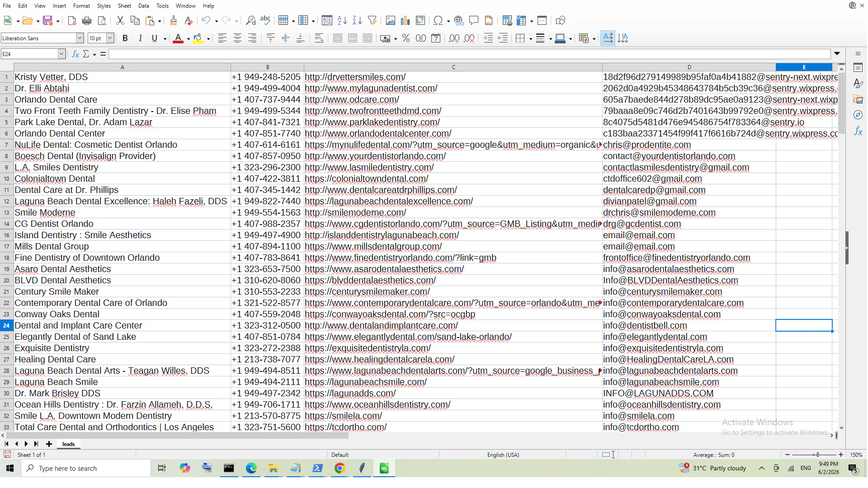The image size is (868, 488).
Task: Click the Clone Formatting paintbrush icon
Action: 173,20
